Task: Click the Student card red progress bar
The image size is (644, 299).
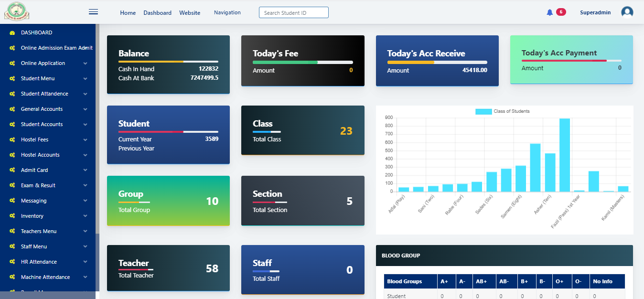Action: [x=151, y=132]
